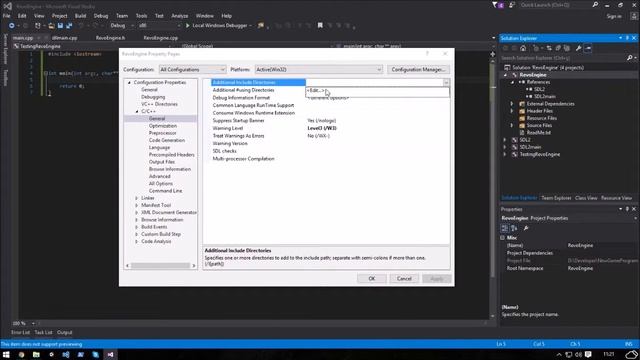Click Quick Launch magnifier icon in title bar
The width and height of the screenshot is (640, 360).
[x=595, y=5]
